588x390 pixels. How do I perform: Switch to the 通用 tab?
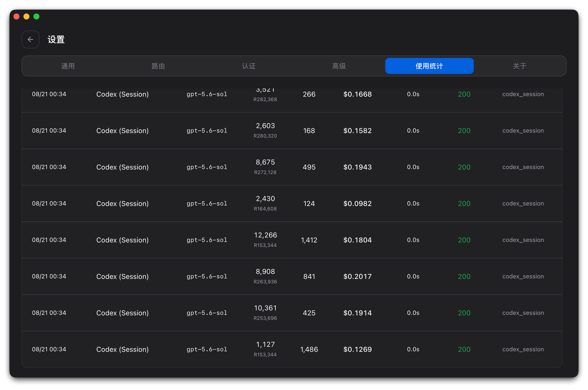point(68,66)
